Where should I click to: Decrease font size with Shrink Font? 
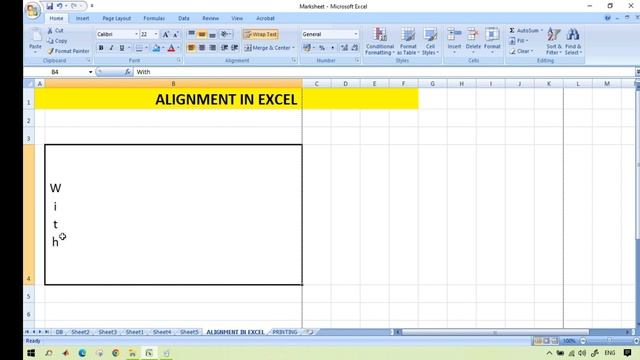pyautogui.click(x=176, y=35)
